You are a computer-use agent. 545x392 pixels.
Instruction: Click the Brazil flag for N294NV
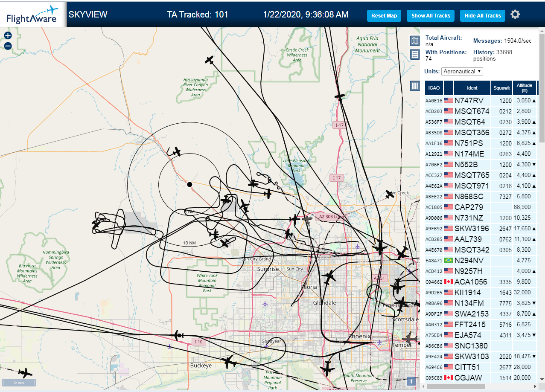click(x=449, y=260)
